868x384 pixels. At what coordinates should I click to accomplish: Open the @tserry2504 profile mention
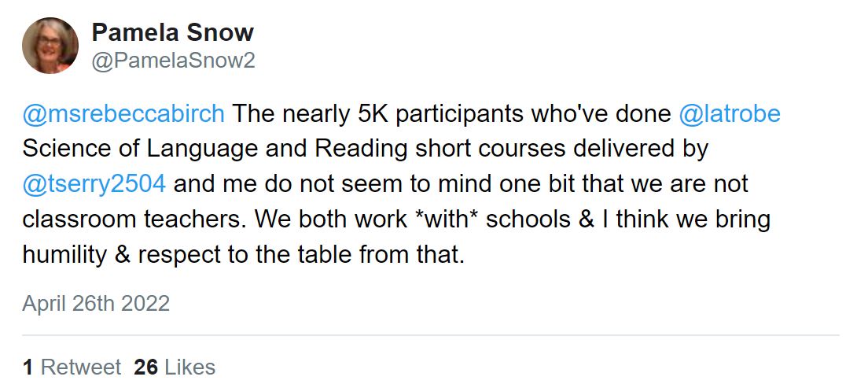[x=94, y=185]
